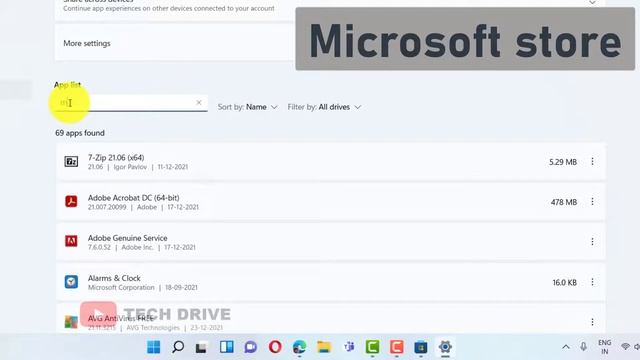Open Microsoft Store from taskbar
Screen dimensions: 640x360
point(421,347)
